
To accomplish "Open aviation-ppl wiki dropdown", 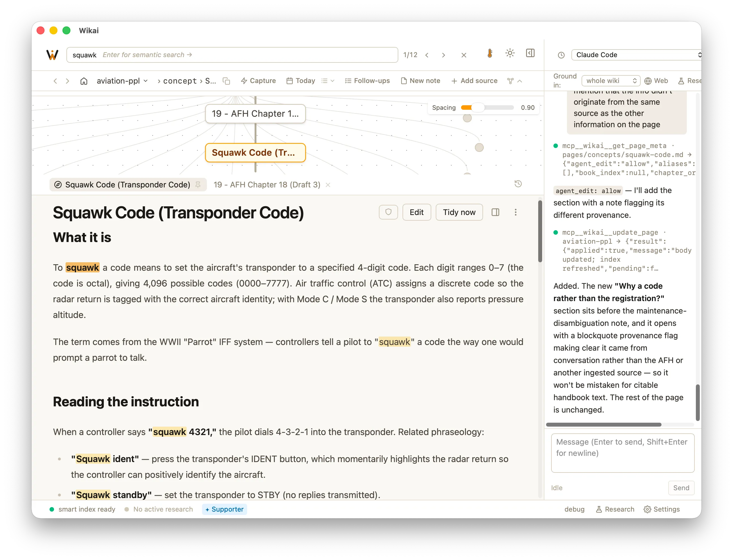I will point(122,81).
